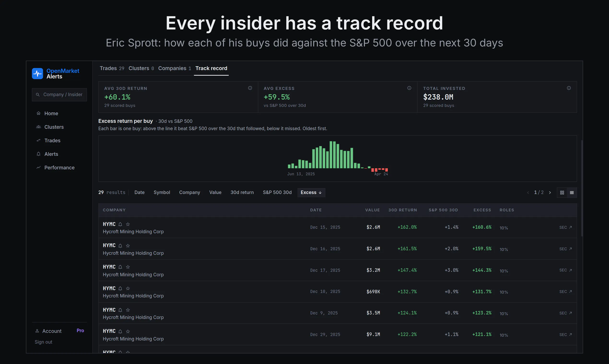The height and width of the screenshot is (364, 609).
Task: Star the Dec 17 HYMC buy
Action: [128, 267]
